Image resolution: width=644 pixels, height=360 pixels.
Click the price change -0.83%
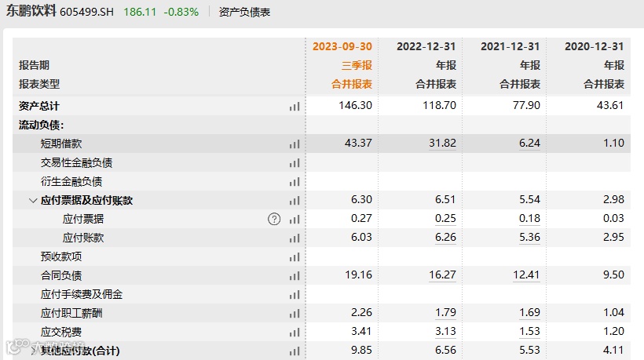coord(181,12)
